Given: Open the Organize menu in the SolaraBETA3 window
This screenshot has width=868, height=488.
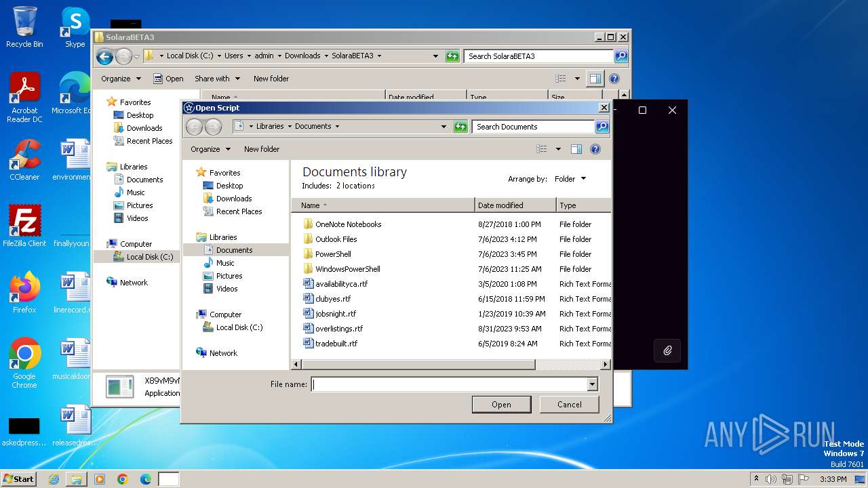Looking at the screenshot, I should click(121, 79).
